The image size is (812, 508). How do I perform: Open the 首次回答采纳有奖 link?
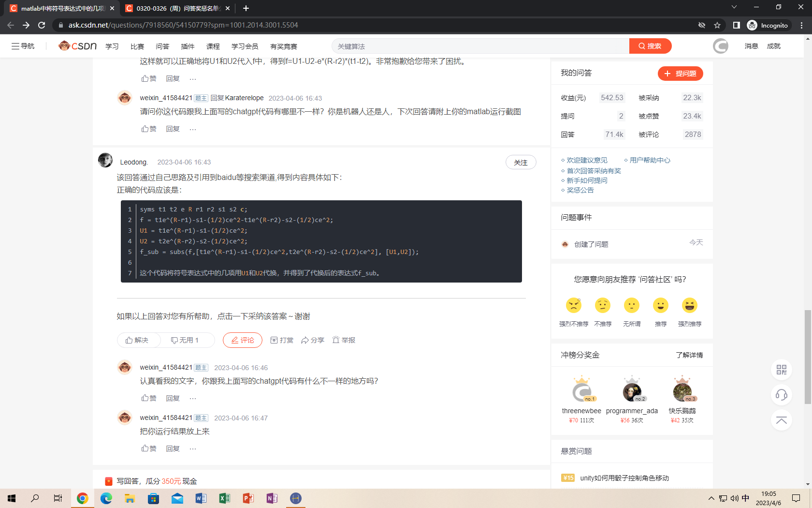[x=594, y=171]
